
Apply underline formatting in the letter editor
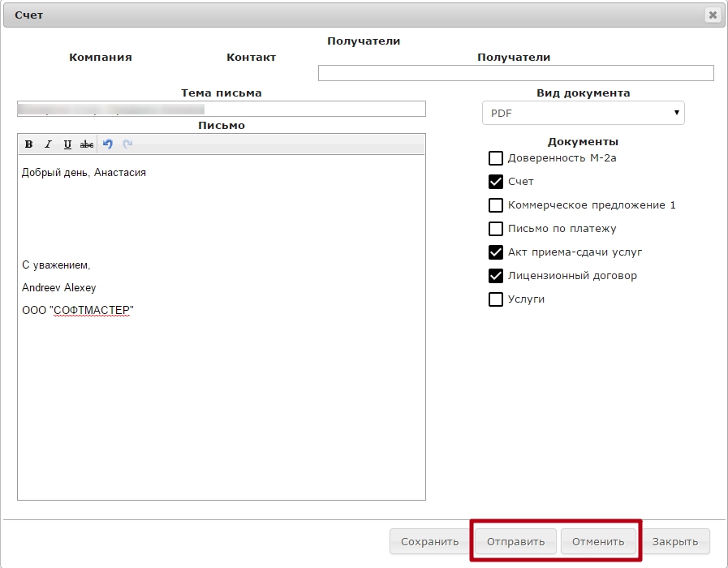(67, 144)
